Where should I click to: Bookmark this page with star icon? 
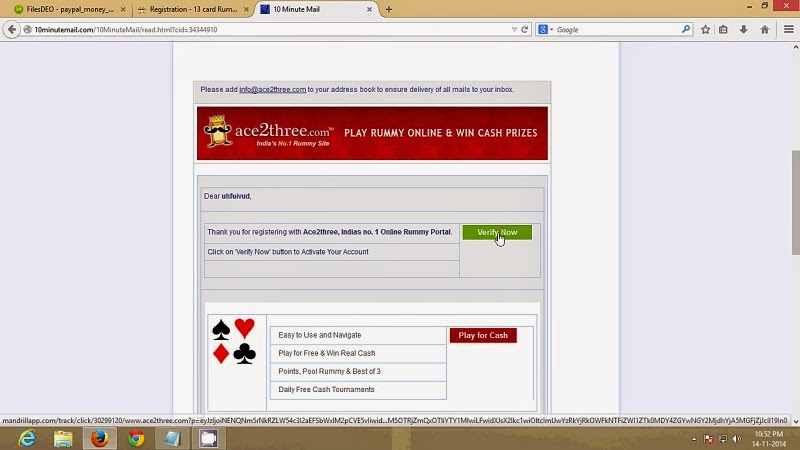tap(705, 30)
